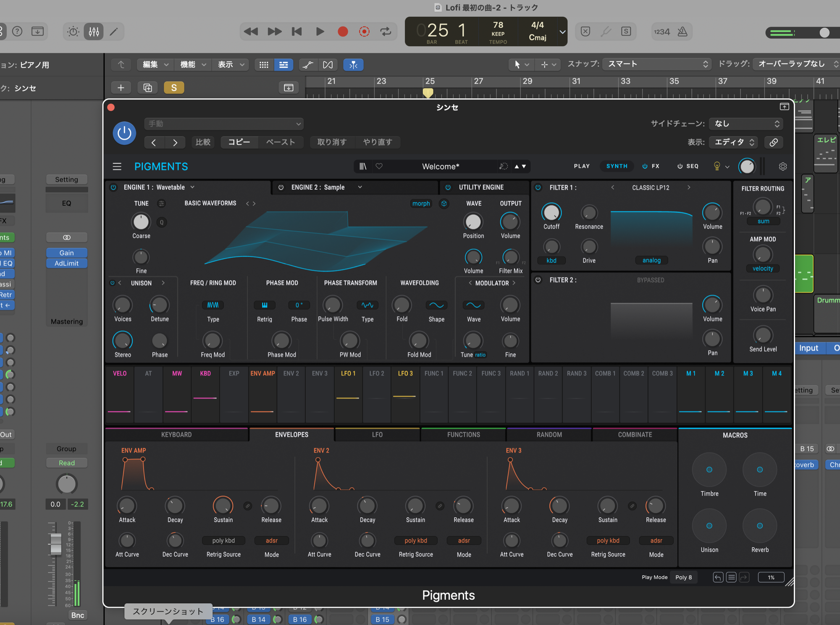Toggle the TUNE quantize Q button

click(x=162, y=222)
